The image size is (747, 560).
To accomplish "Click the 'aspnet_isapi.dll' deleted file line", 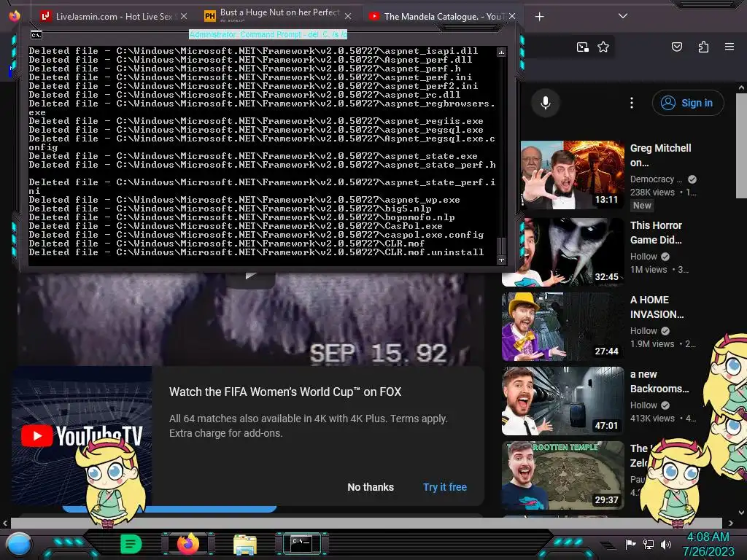I will [x=253, y=51].
